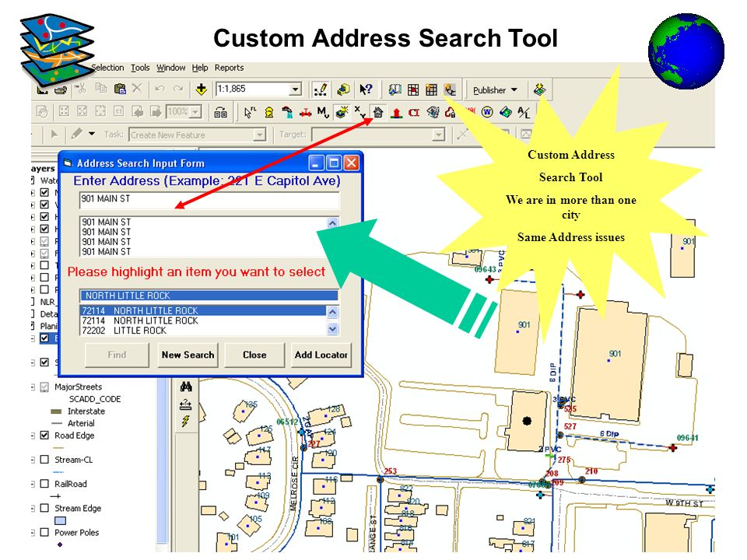Viewport: 747px width, 560px height.
Task: Click the yellow Add Data plus icon
Action: point(201,89)
